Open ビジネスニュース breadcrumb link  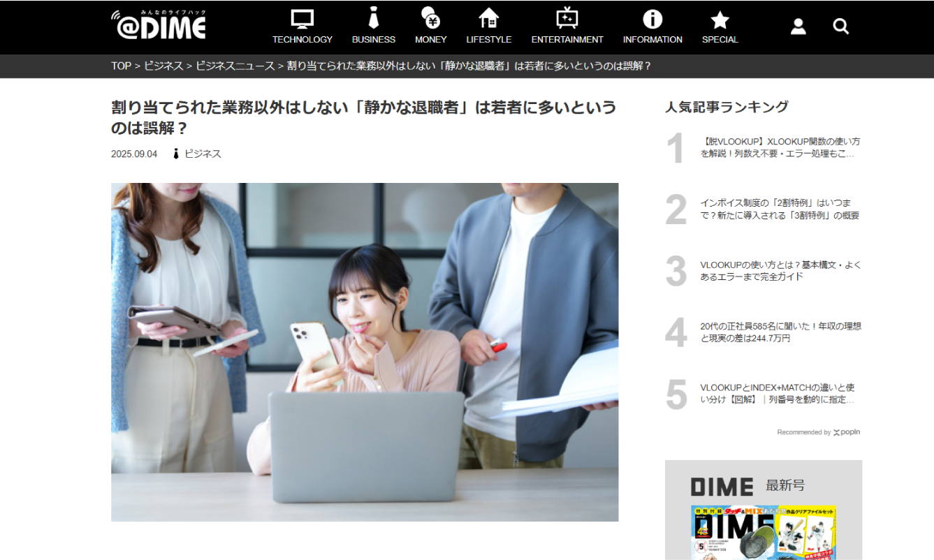point(235,66)
